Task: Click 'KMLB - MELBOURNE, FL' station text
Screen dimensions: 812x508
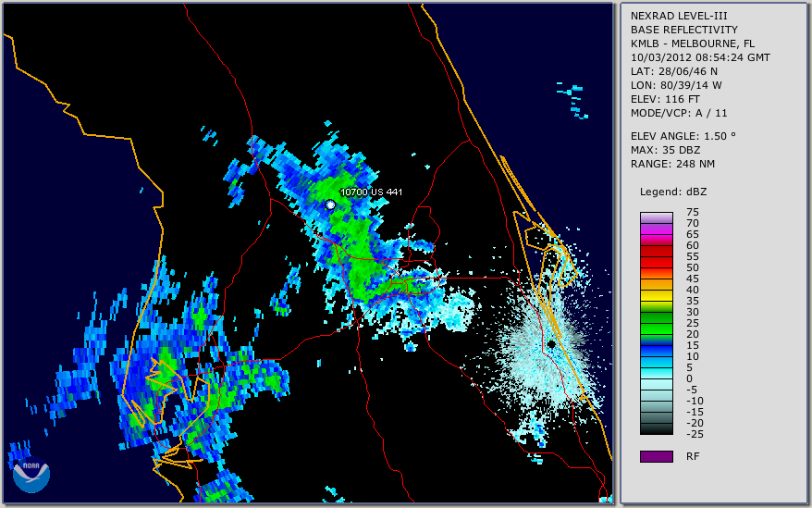Action: coord(693,43)
